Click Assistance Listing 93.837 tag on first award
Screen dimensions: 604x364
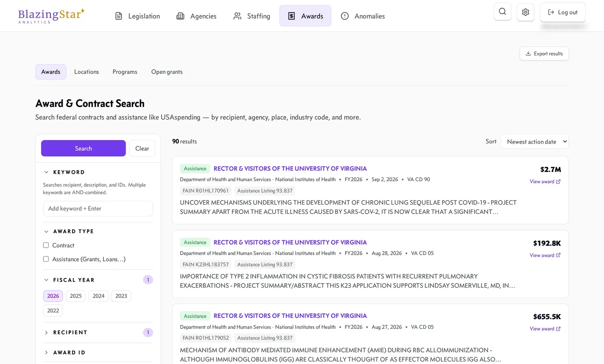(265, 191)
